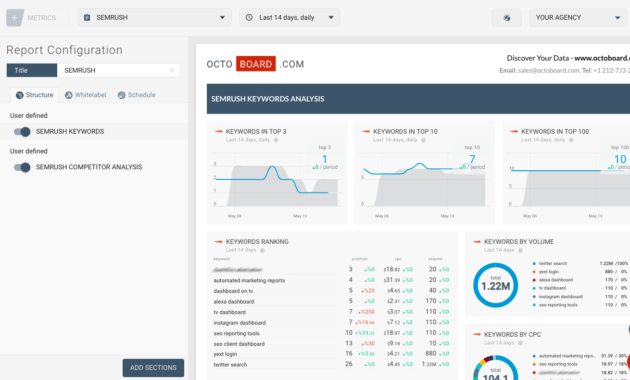The image size is (630, 380).
Task: Click 'Report Configuration' heading
Action: click(64, 50)
